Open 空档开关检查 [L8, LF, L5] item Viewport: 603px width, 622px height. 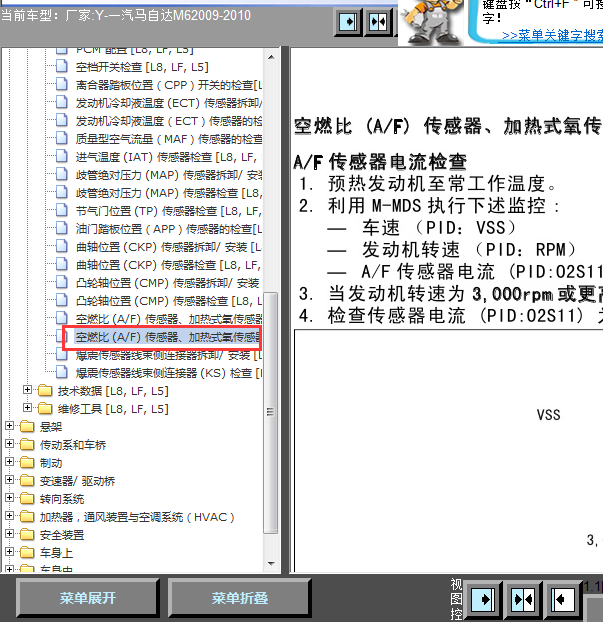(x=142, y=67)
